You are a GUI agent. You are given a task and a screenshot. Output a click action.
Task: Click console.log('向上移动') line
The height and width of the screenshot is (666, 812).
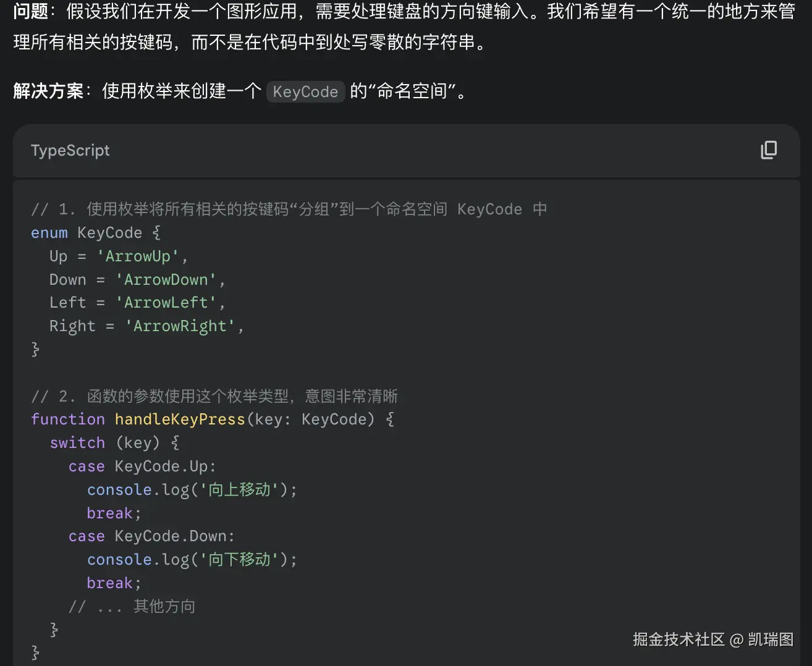pyautogui.click(x=192, y=490)
